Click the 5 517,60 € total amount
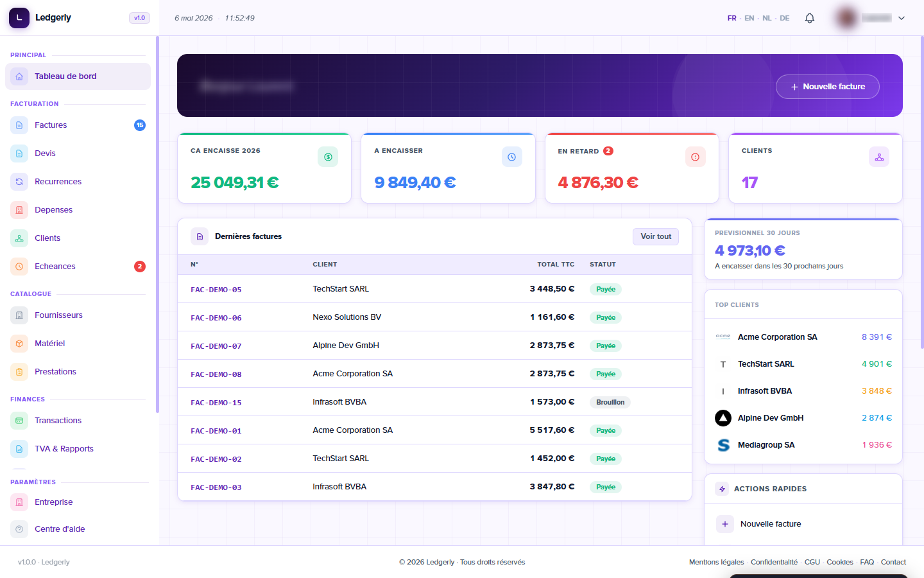Image resolution: width=924 pixels, height=578 pixels. click(x=552, y=430)
